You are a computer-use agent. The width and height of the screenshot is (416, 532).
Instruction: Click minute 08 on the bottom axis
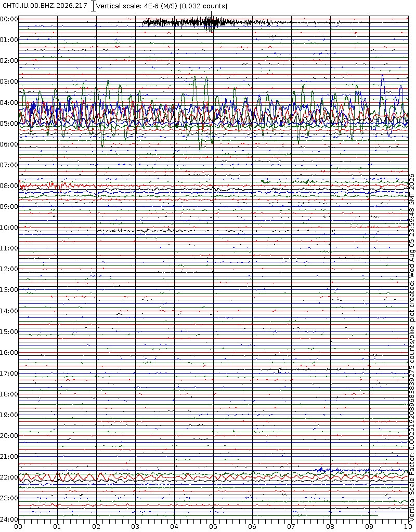330,527
